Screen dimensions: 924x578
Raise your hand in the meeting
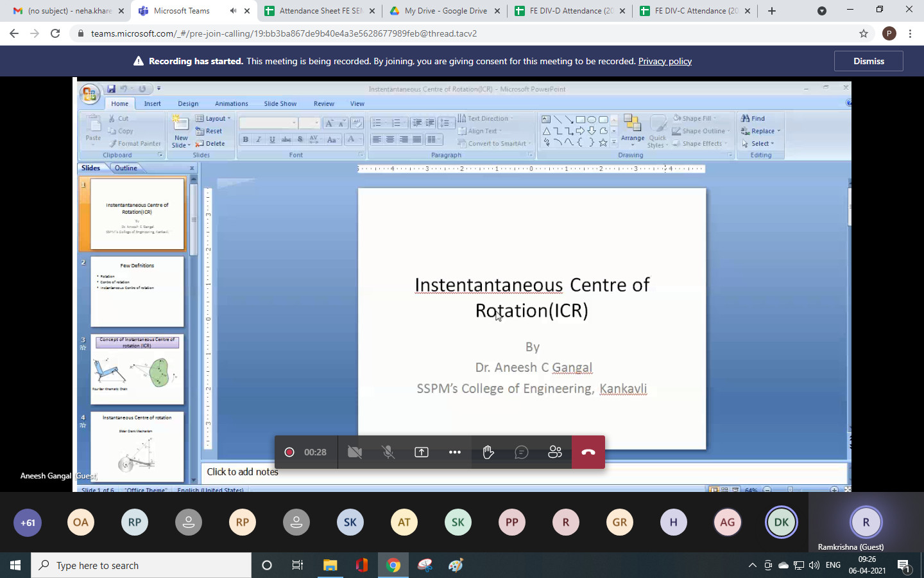coord(488,452)
